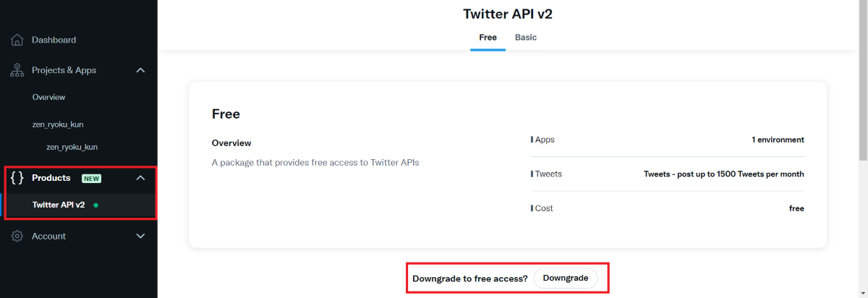Click the Downgrade button
The width and height of the screenshot is (868, 298).
point(566,278)
